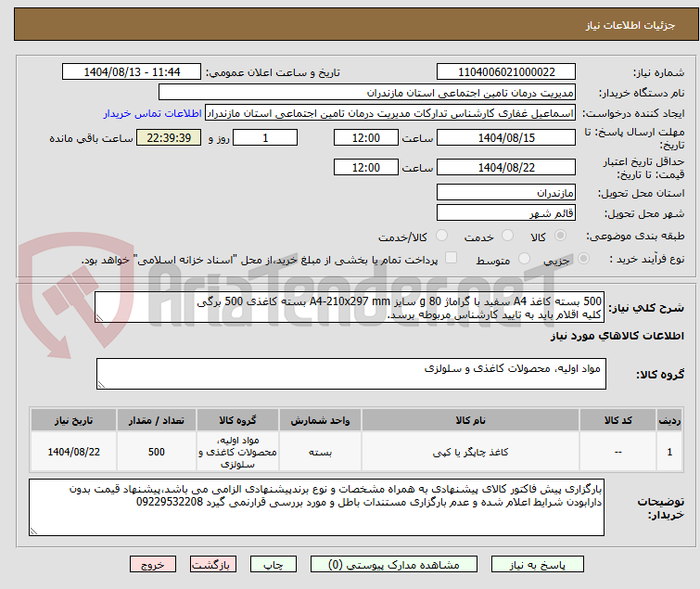
Task: Select the کالا radio button
Action: tap(560, 236)
